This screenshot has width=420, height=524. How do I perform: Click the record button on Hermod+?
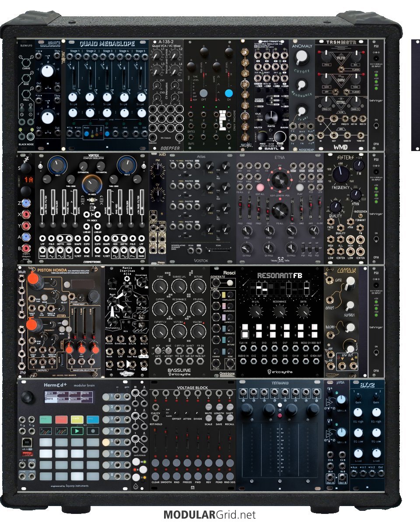93,430
